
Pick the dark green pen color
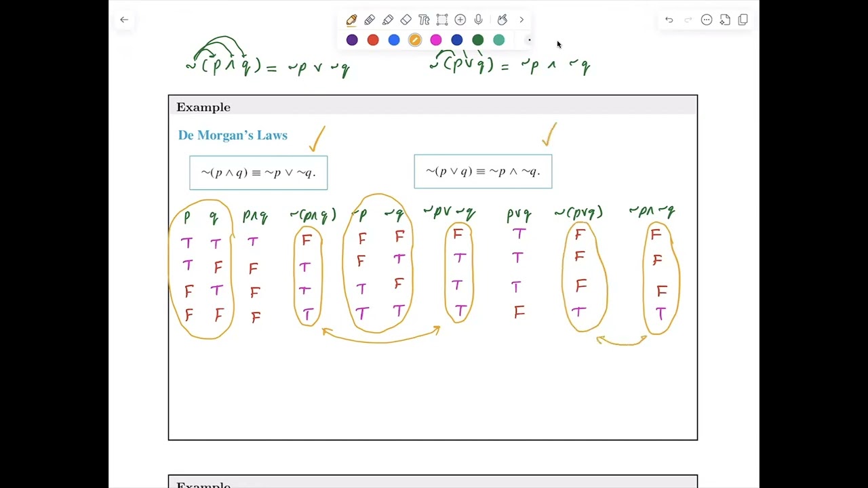tap(478, 40)
